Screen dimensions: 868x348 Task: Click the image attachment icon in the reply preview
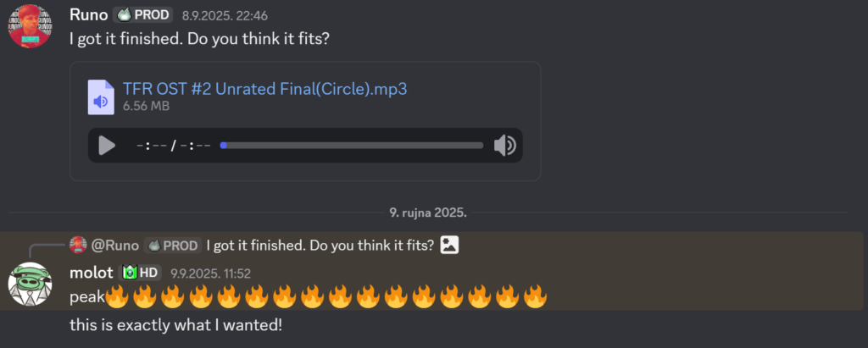tap(449, 246)
